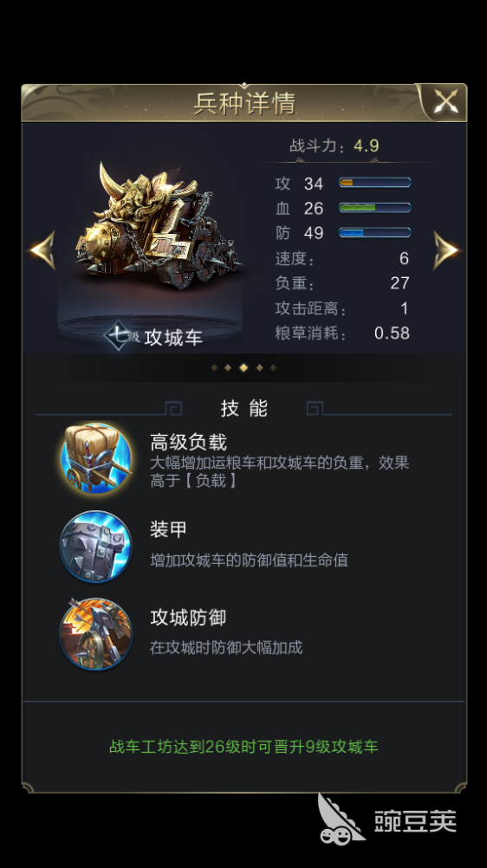The height and width of the screenshot is (868, 487).
Task: Tap the 战斗力 4.9 value
Action: (367, 146)
